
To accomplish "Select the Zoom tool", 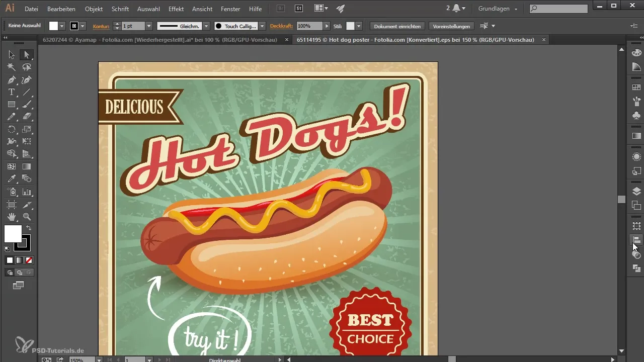I will point(27,217).
